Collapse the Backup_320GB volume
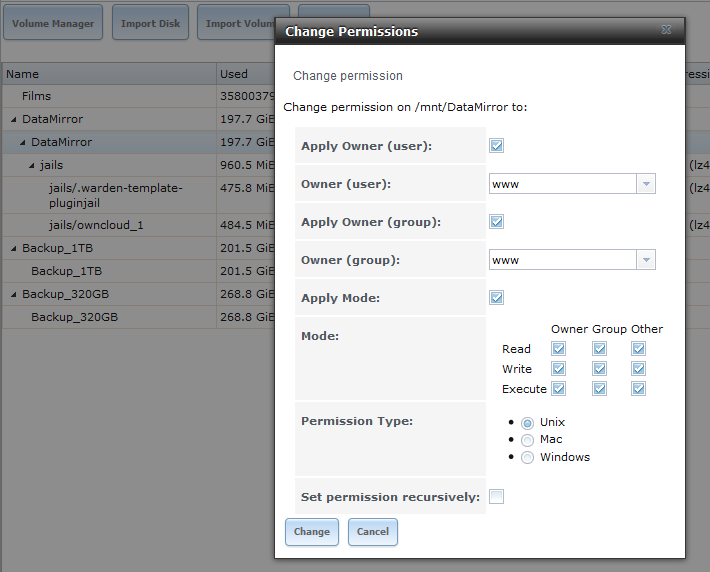 (x=14, y=294)
